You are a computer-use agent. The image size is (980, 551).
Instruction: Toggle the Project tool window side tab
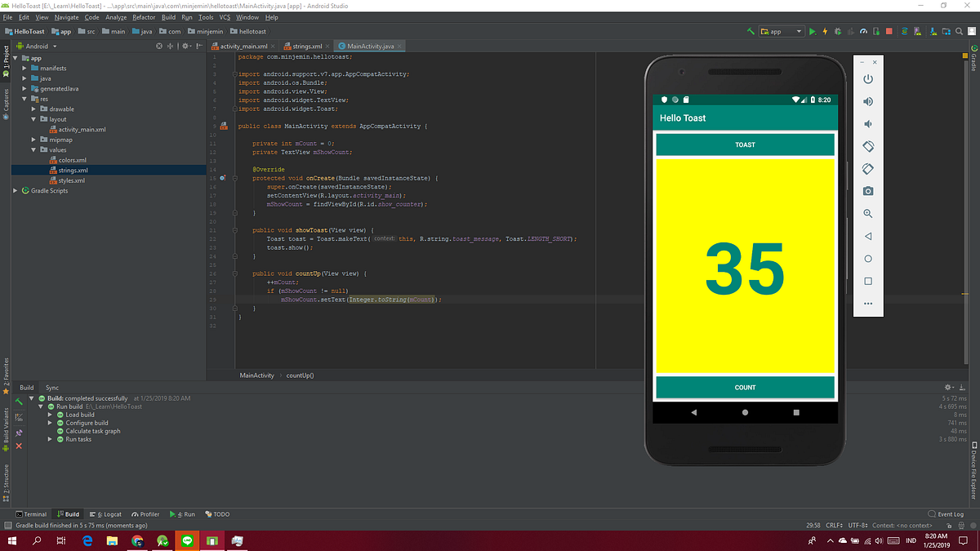click(x=5, y=62)
